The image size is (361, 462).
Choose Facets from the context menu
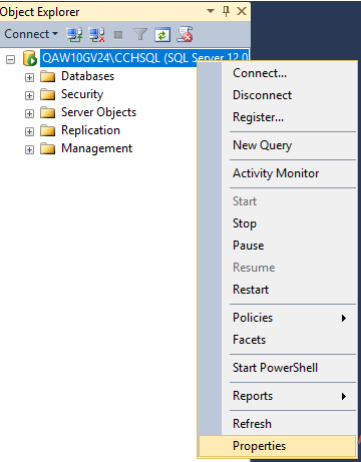pos(277,340)
